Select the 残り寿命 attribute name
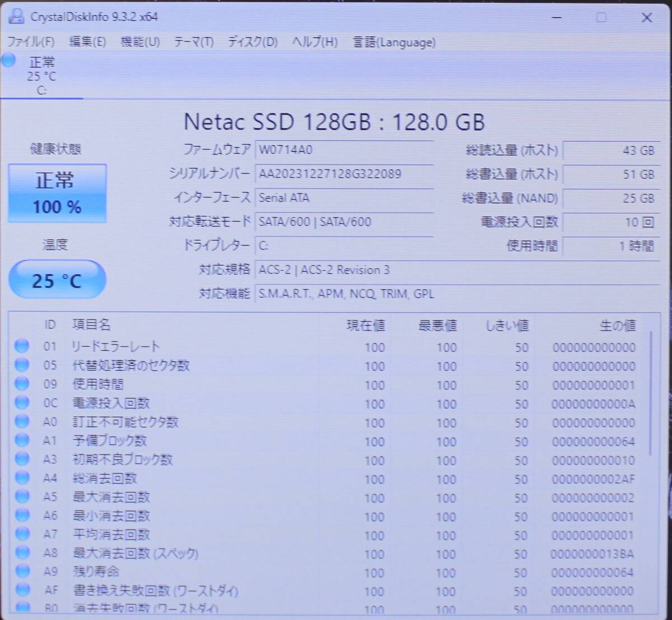This screenshot has width=672, height=620. [96, 572]
